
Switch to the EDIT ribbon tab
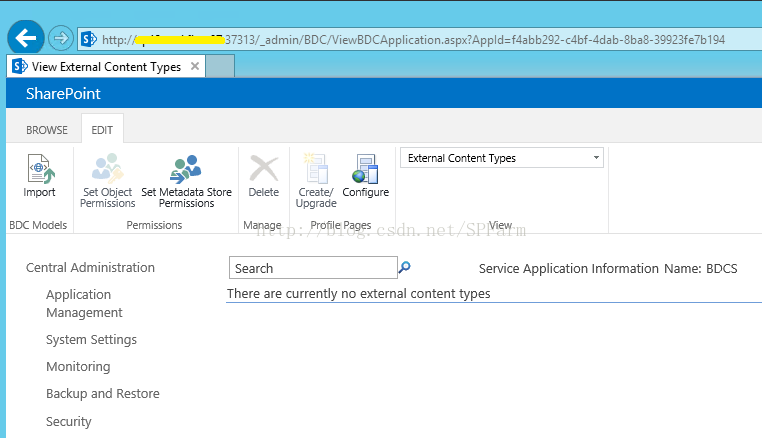pyautogui.click(x=102, y=130)
